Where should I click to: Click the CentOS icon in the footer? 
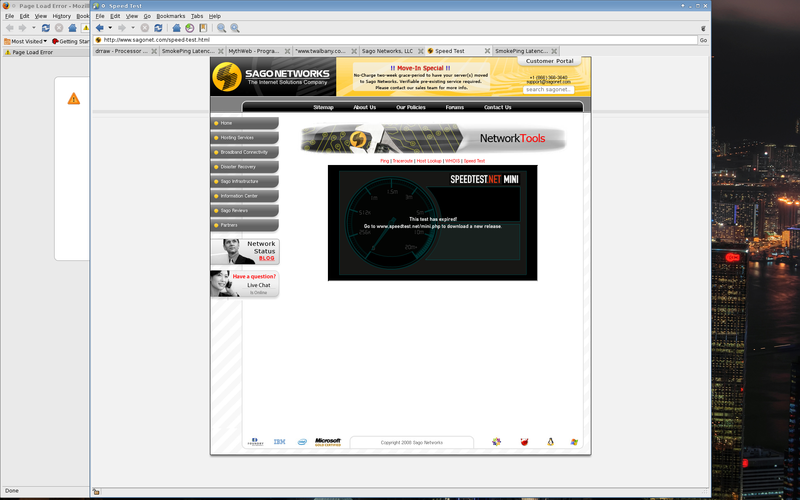[496, 442]
